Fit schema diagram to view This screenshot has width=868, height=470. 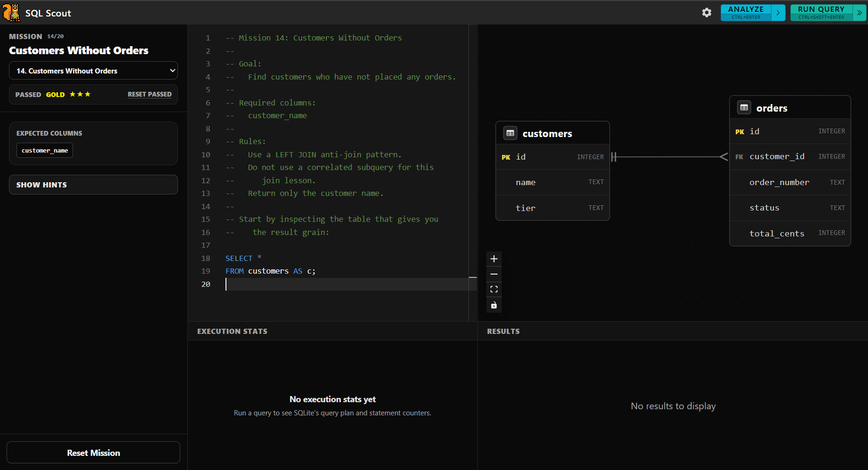pyautogui.click(x=494, y=289)
